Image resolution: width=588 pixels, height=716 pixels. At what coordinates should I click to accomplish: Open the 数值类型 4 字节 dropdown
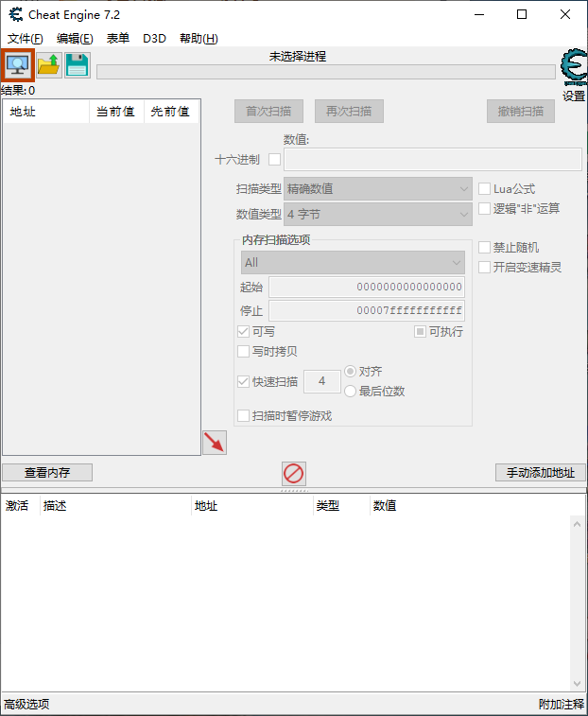(378, 214)
